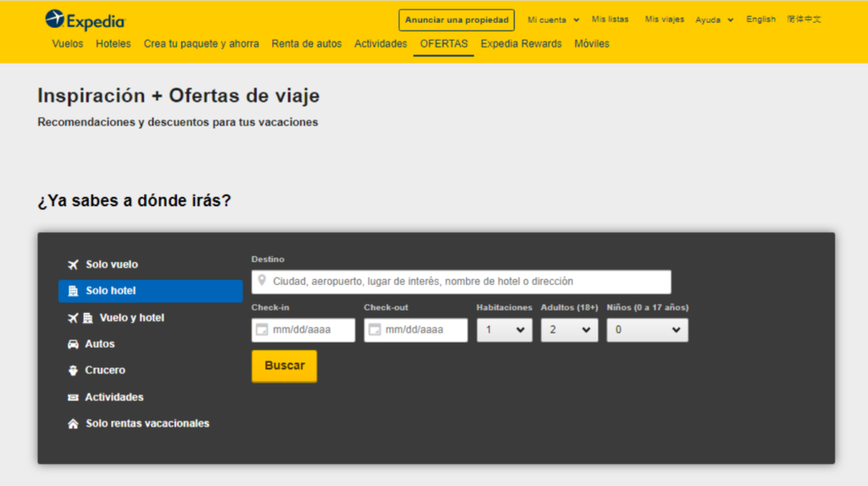Click the house icon beside Solo rentas vacacionales

pos(73,424)
